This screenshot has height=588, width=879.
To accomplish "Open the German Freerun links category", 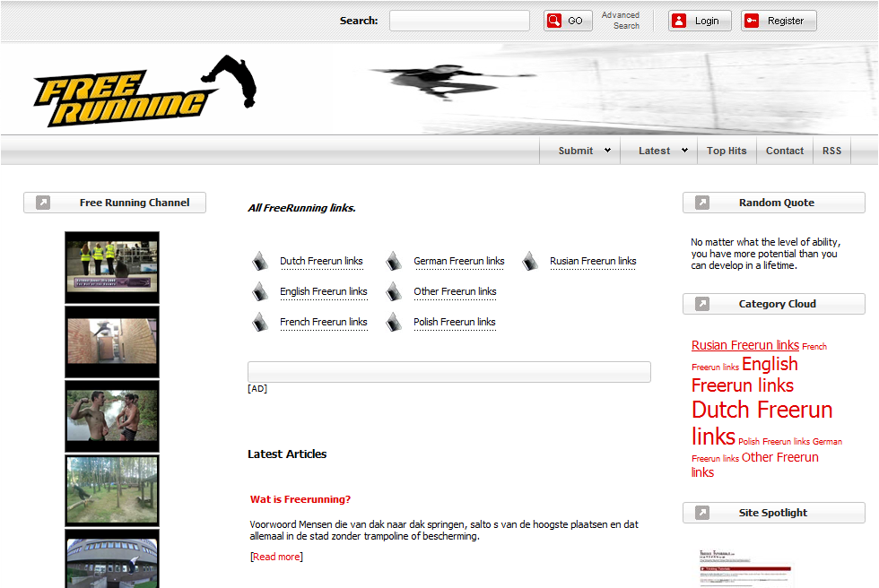I will pyautogui.click(x=458, y=262).
